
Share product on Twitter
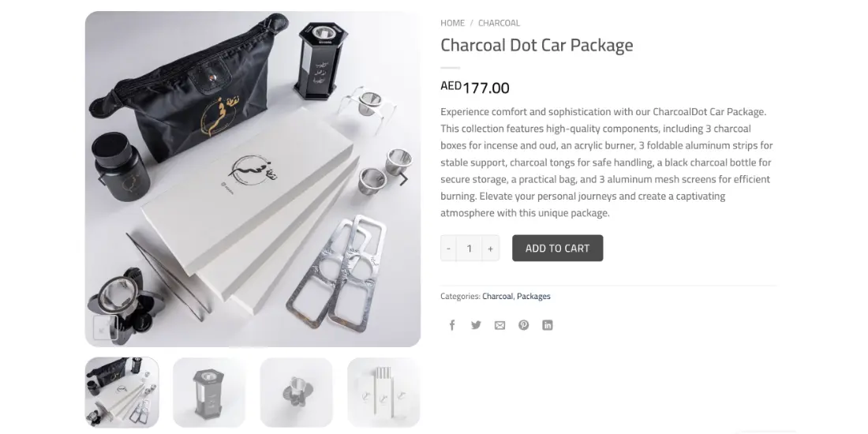pyautogui.click(x=476, y=325)
